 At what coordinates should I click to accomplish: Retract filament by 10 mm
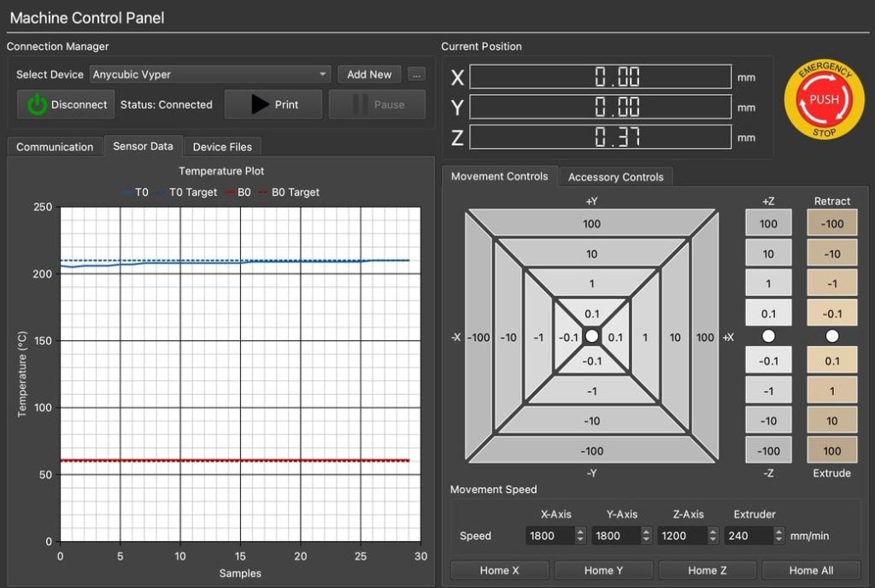(x=831, y=254)
